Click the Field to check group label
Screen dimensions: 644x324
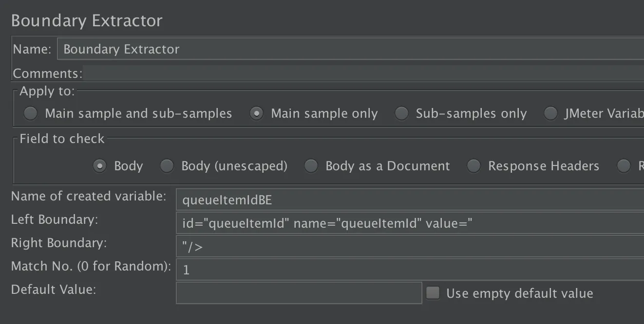(62, 139)
